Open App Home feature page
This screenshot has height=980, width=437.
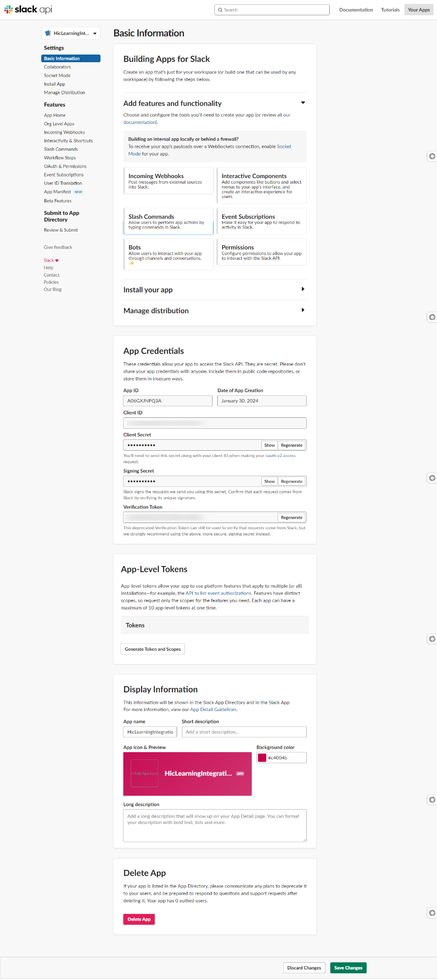pyautogui.click(x=55, y=115)
